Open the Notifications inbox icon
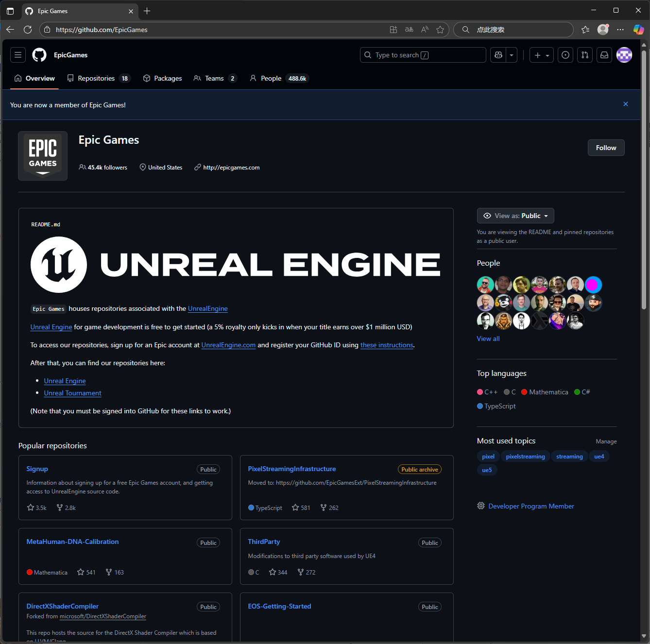Viewport: 650px width, 644px height. tap(604, 55)
